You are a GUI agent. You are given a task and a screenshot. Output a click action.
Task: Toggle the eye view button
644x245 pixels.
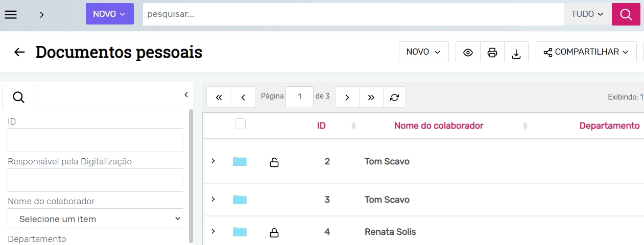(468, 53)
